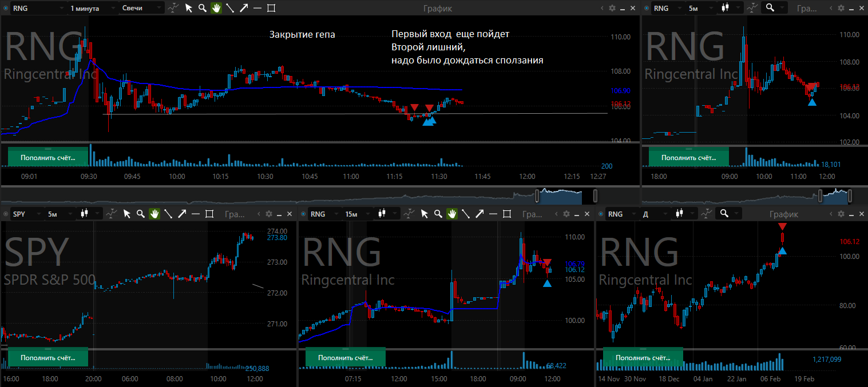
Task: Open the candle type dropdown in the RNG 5m chart
Action: click(x=731, y=8)
